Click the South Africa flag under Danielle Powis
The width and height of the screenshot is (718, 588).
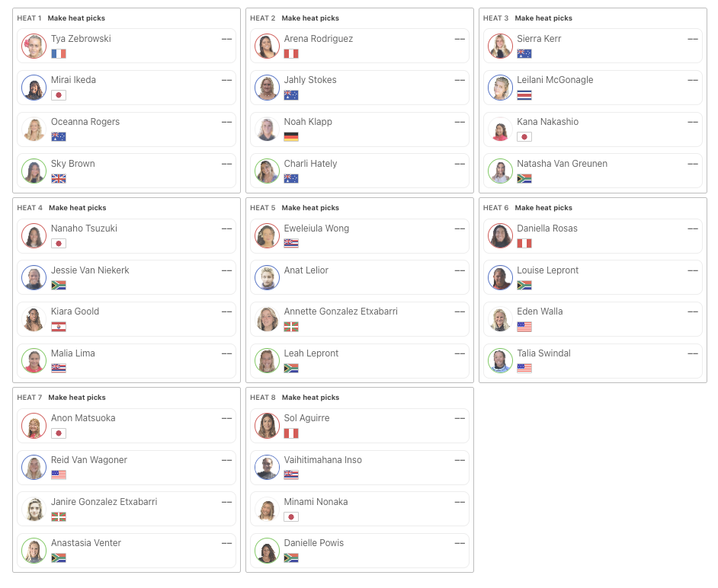tap(291, 558)
